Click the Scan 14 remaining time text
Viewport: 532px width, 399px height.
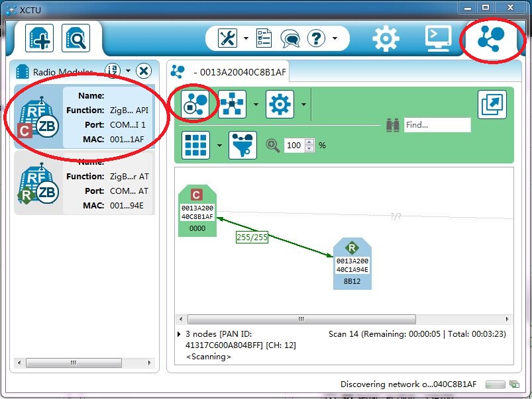pos(417,334)
